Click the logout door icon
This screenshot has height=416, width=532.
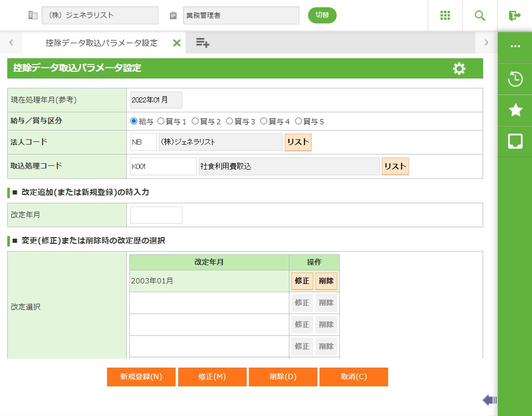pyautogui.click(x=515, y=16)
